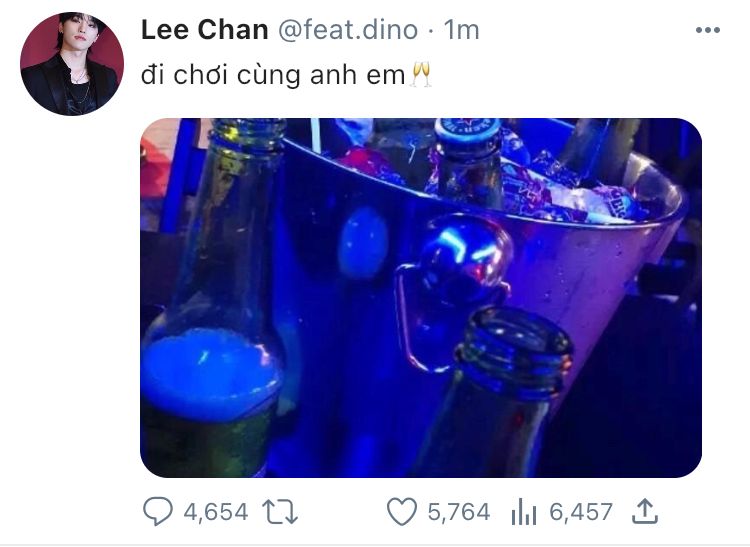This screenshot has height=547, width=750.
Task: Click the 4,654 replies count
Action: click(x=216, y=512)
